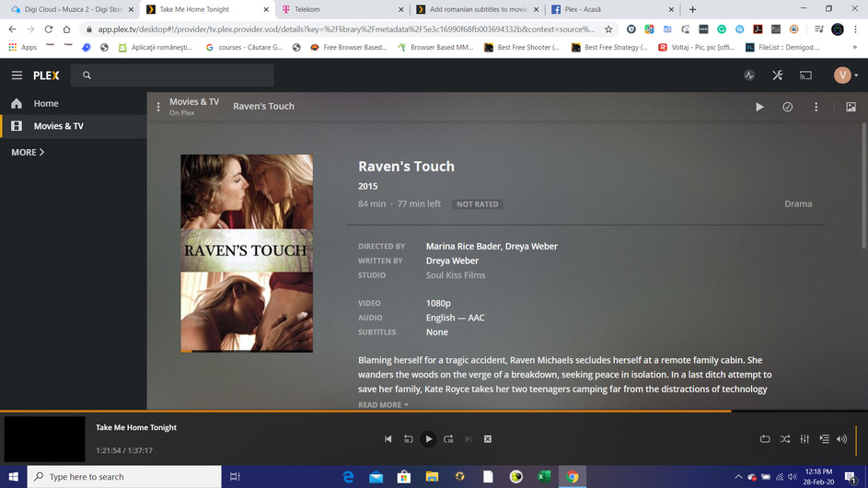Click the volume speaker icon

pos(842,439)
